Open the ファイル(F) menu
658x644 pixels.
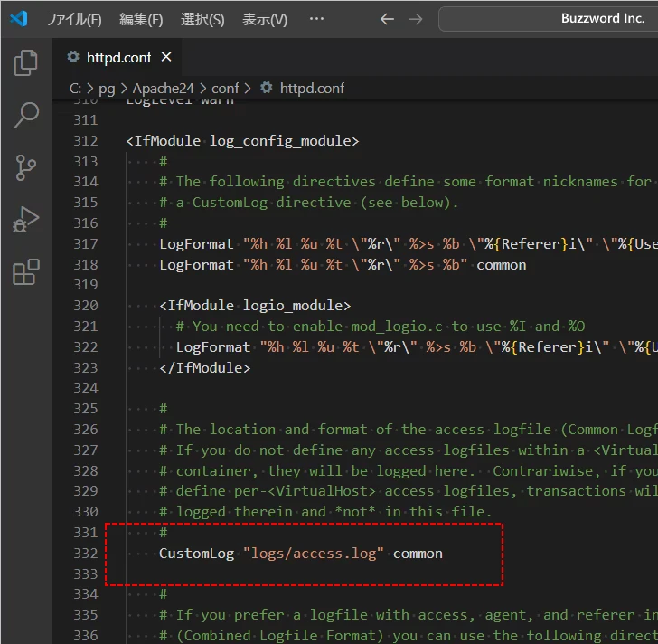click(x=74, y=19)
